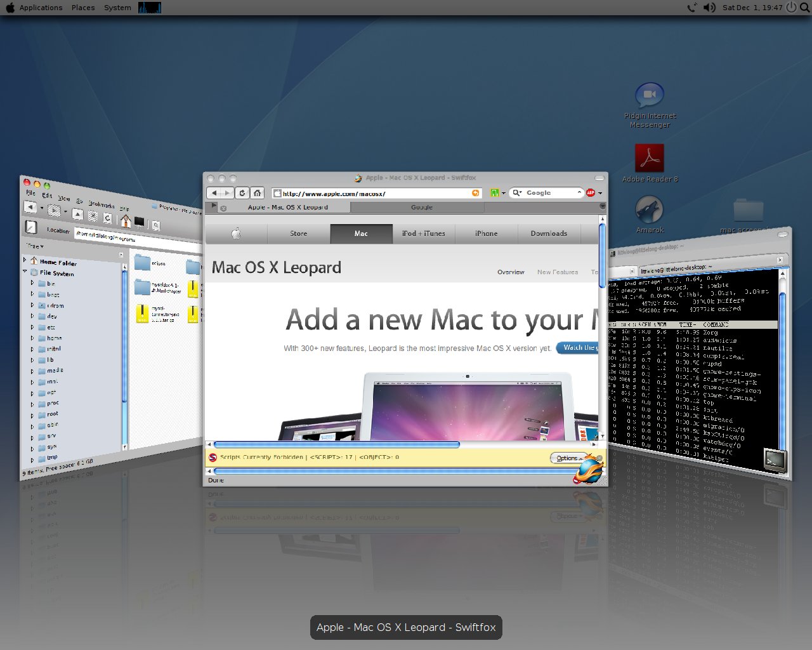Click the Apple logo in site navigation
Screen dimensions: 812x650
point(236,234)
